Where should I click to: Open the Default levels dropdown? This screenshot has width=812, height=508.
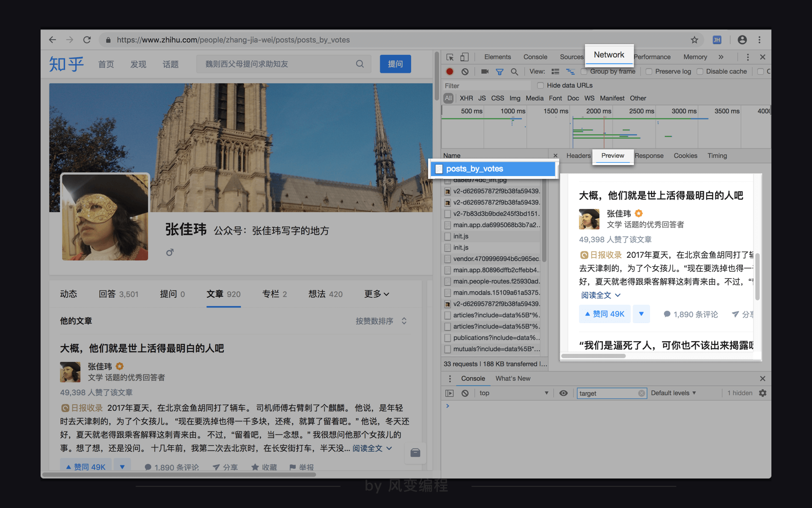pyautogui.click(x=673, y=393)
